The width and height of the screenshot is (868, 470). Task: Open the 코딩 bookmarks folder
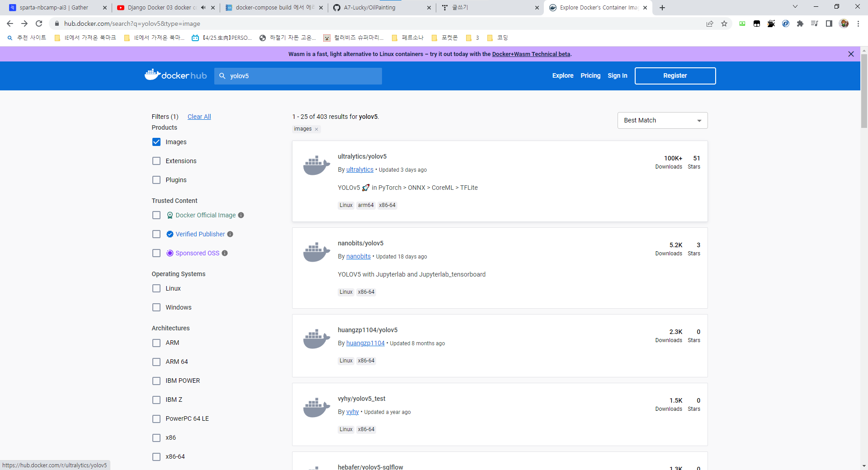tap(498, 38)
